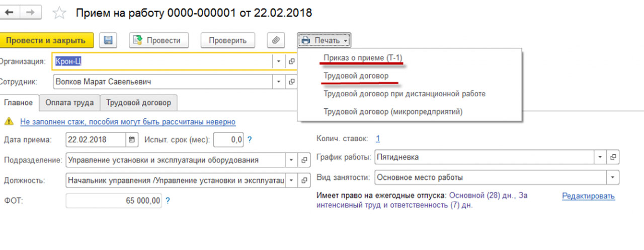Screen dimensions: 644x250
Task: Save document using floppy disk icon
Action: (108, 40)
